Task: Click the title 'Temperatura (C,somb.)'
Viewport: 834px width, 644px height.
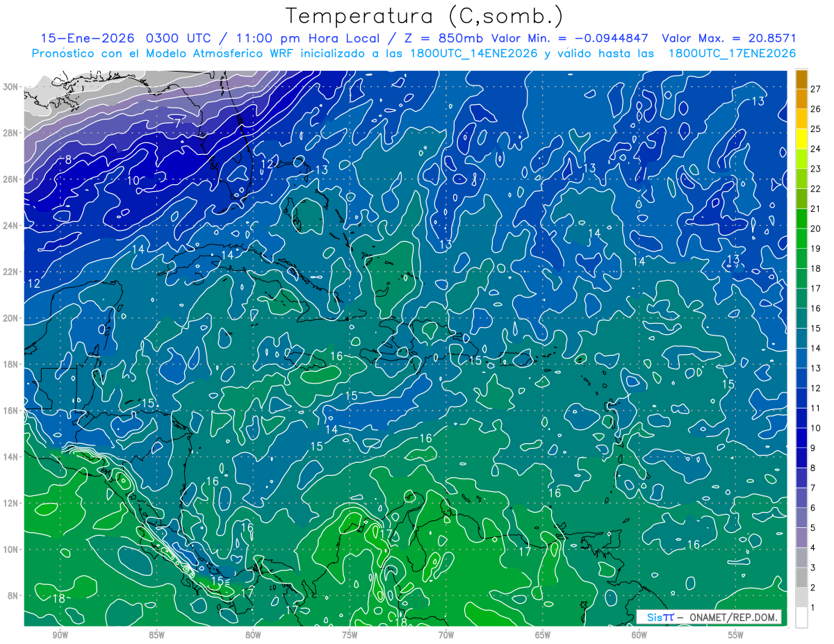Action: coord(425,16)
